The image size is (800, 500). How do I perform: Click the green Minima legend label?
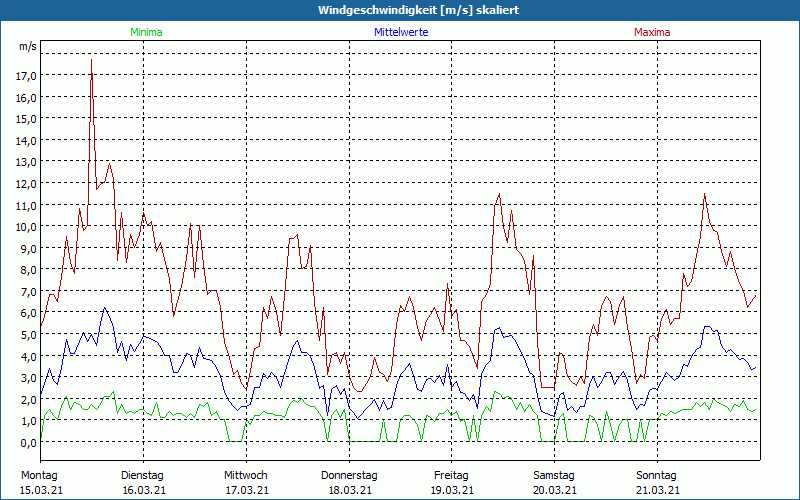146,32
